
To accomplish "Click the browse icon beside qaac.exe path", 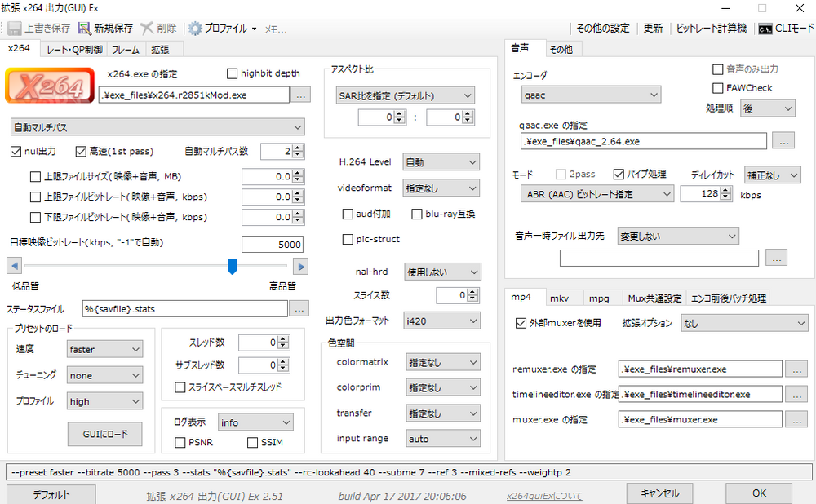I will point(783,140).
